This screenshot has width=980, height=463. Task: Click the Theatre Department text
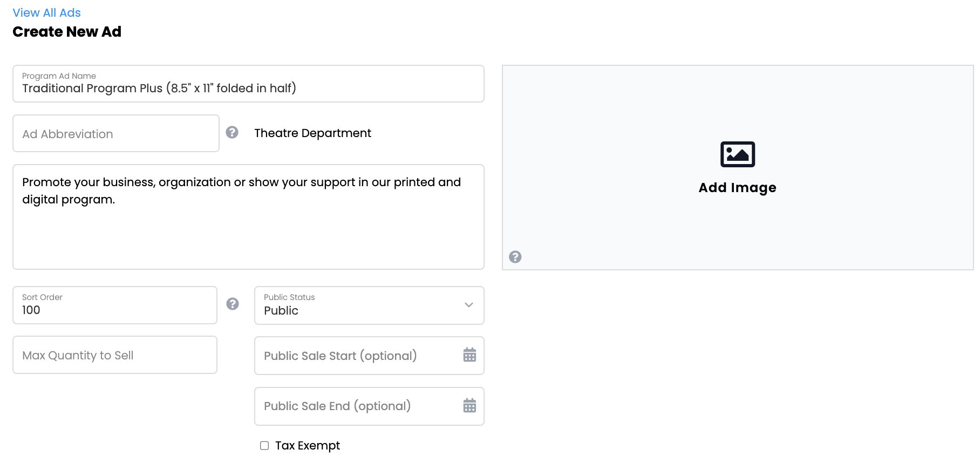[312, 133]
